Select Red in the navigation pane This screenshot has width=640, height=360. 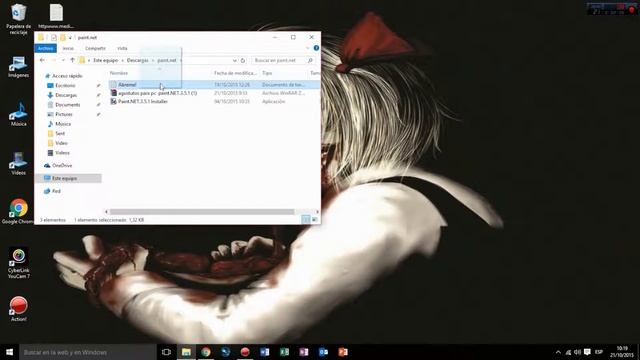(56, 191)
